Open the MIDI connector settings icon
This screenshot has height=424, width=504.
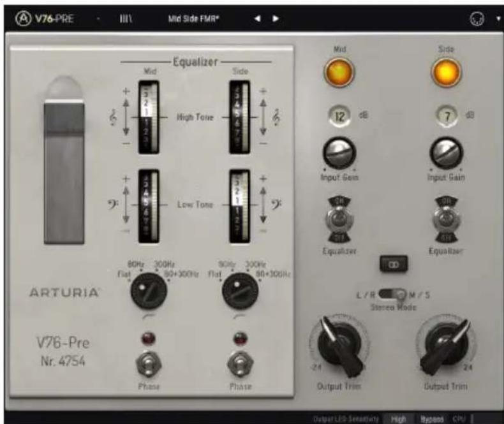point(477,19)
